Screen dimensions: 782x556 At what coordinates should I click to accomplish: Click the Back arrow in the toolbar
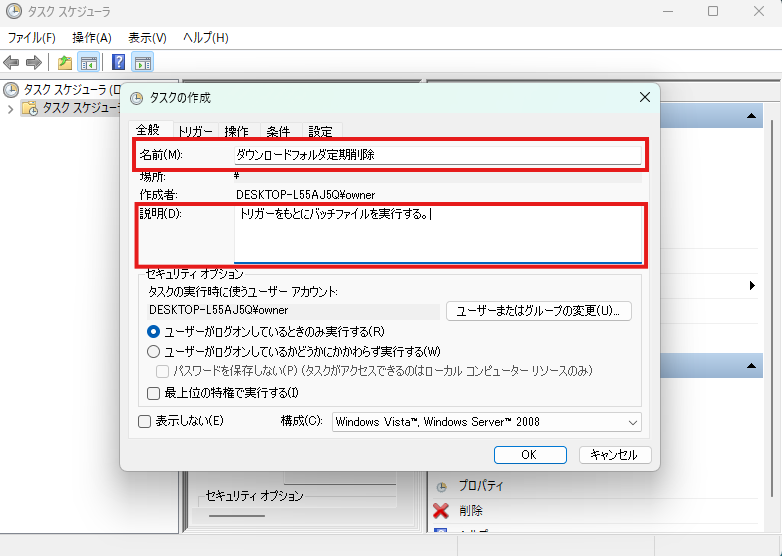[x=12, y=63]
